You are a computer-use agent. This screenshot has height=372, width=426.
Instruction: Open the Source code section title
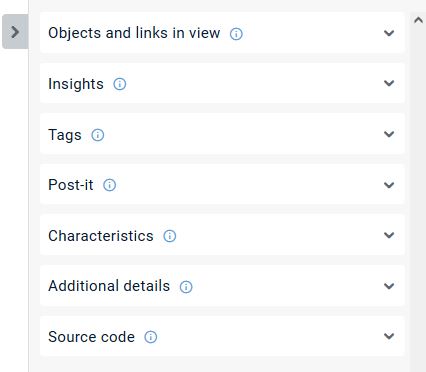tap(91, 337)
